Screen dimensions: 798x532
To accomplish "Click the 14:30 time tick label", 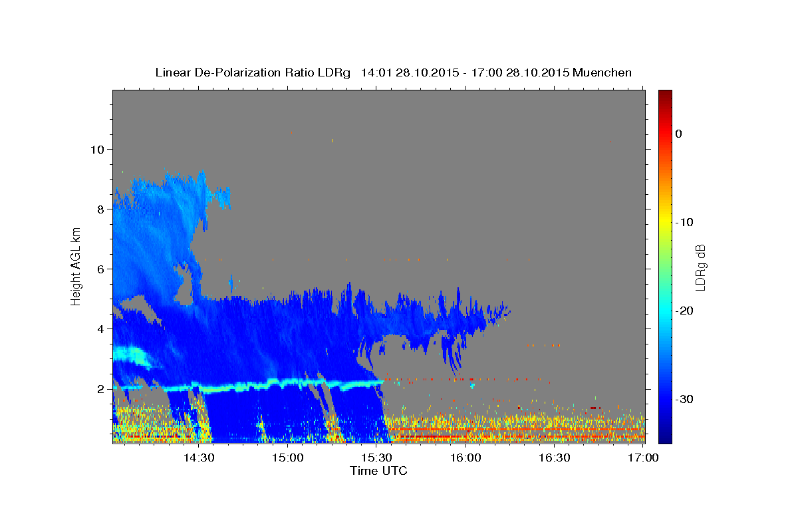I will 199,458.
